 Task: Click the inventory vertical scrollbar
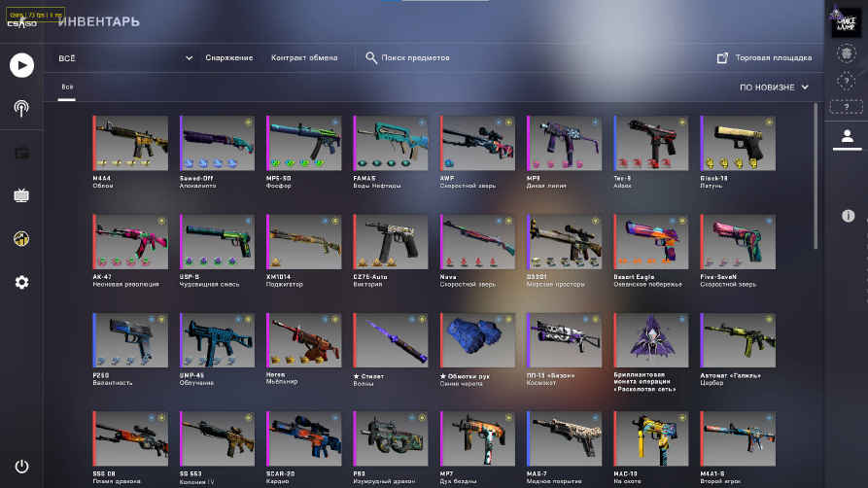click(x=816, y=176)
